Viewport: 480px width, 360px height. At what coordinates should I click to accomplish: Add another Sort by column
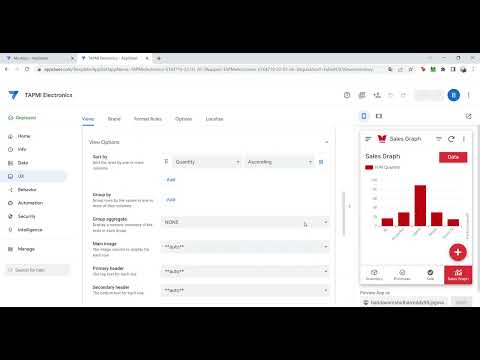171,180
